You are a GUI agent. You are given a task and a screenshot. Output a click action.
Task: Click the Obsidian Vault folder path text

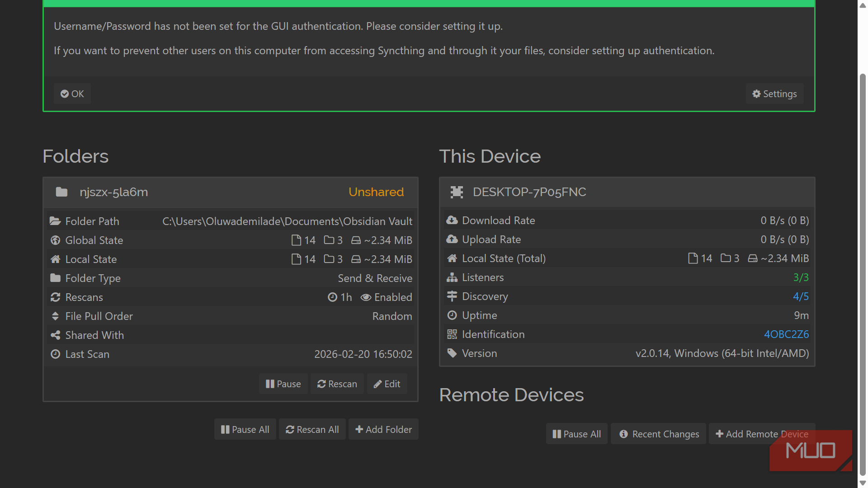pos(288,221)
